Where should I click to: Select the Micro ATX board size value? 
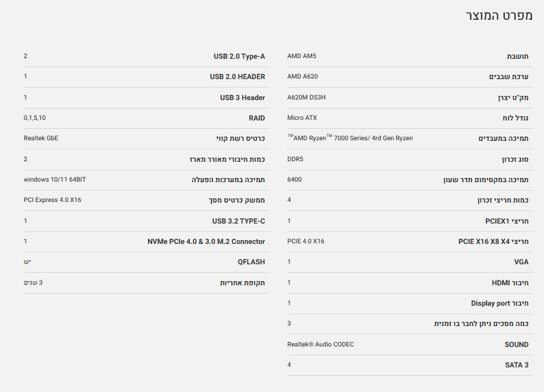pos(302,118)
